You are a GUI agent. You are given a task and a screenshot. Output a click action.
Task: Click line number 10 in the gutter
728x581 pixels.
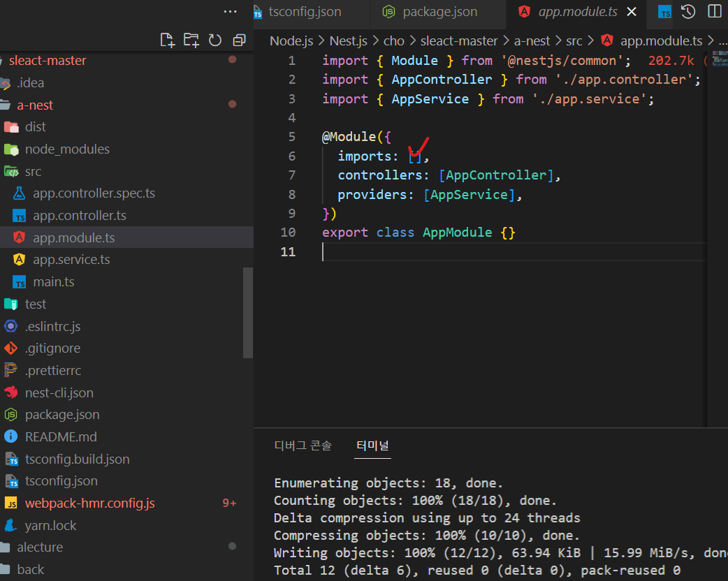(x=288, y=233)
